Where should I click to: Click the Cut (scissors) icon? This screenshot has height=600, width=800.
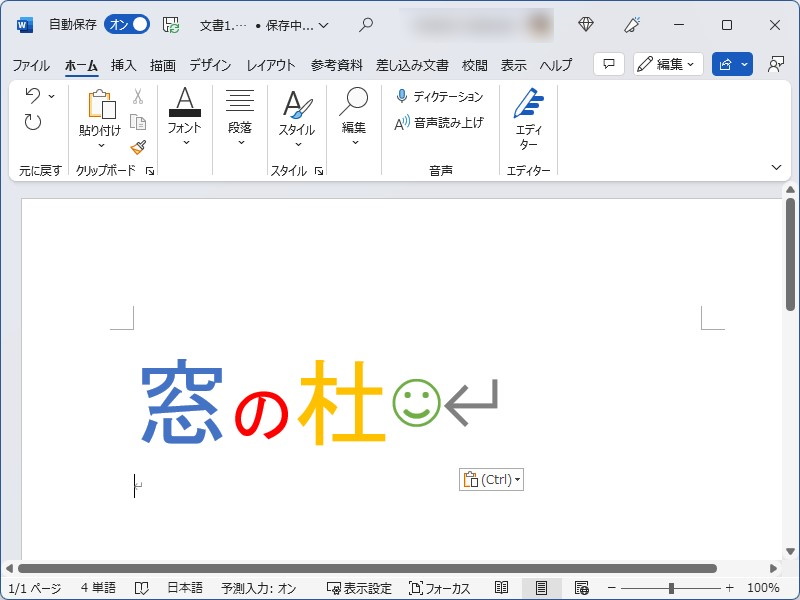click(x=138, y=96)
